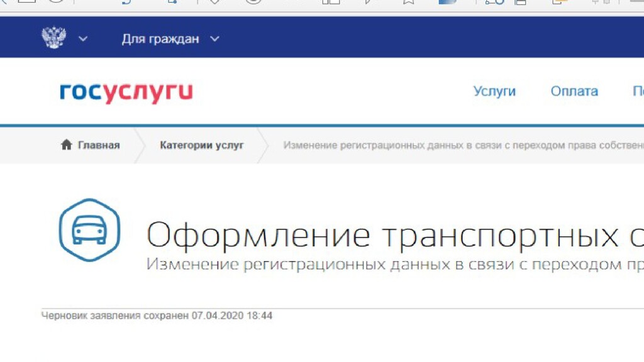Click the car hexagon service icon
644x362 pixels.
click(x=89, y=230)
